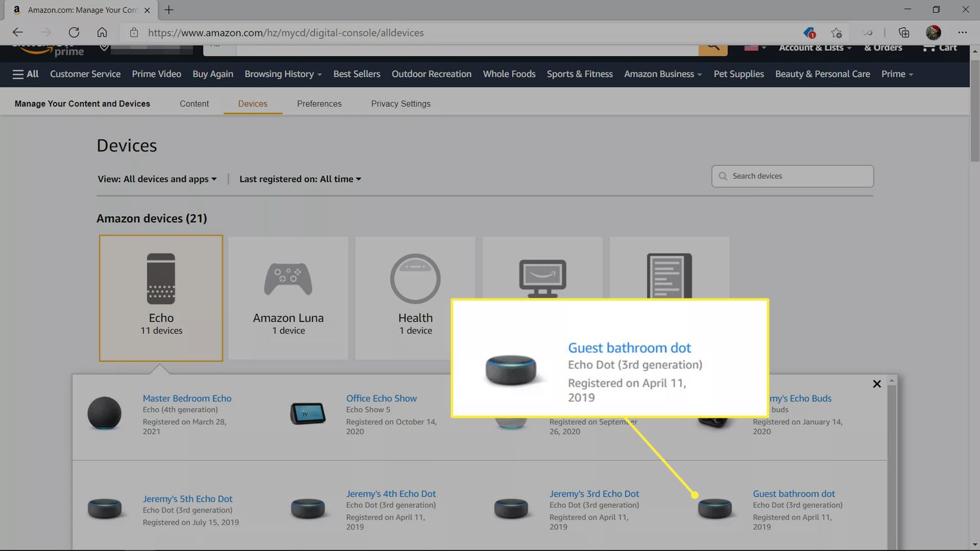The width and height of the screenshot is (980, 551).
Task: Expand the Prime nav dropdown
Action: [897, 74]
